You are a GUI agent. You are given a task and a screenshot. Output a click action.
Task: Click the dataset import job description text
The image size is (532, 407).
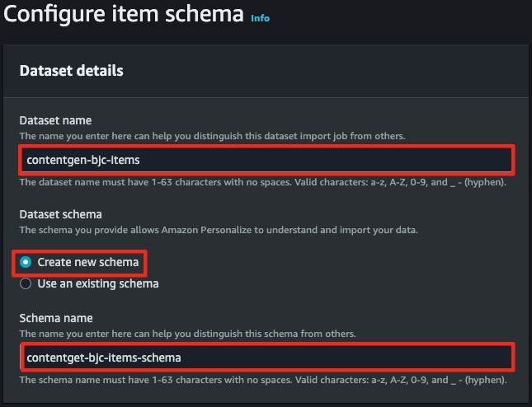[x=213, y=136]
